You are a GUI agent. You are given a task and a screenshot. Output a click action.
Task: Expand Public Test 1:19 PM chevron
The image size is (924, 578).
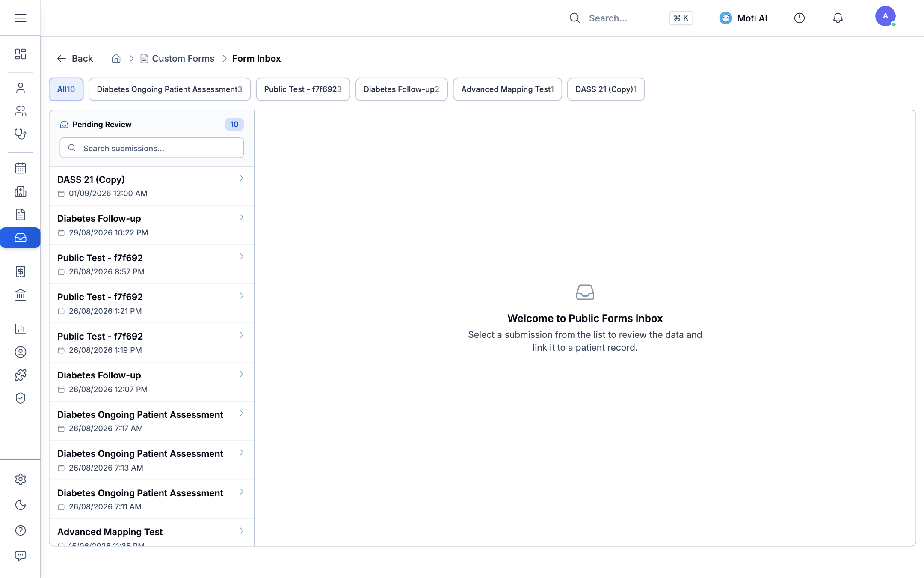241,335
